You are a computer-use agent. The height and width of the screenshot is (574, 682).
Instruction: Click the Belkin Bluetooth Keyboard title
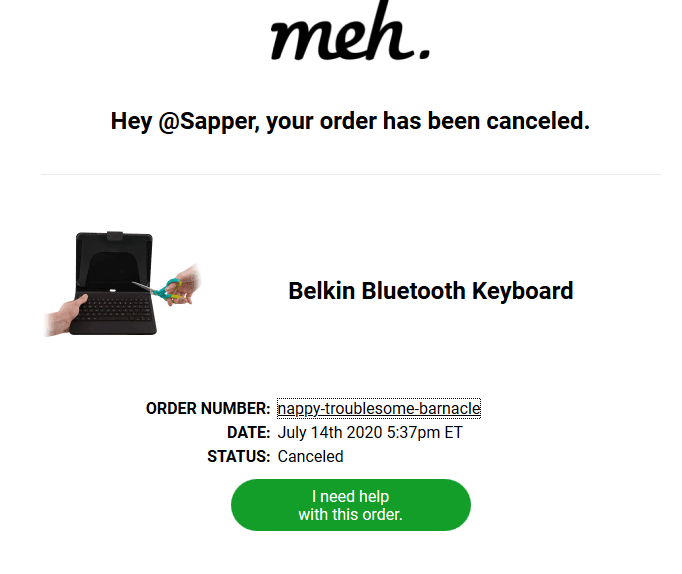pyautogui.click(x=430, y=291)
